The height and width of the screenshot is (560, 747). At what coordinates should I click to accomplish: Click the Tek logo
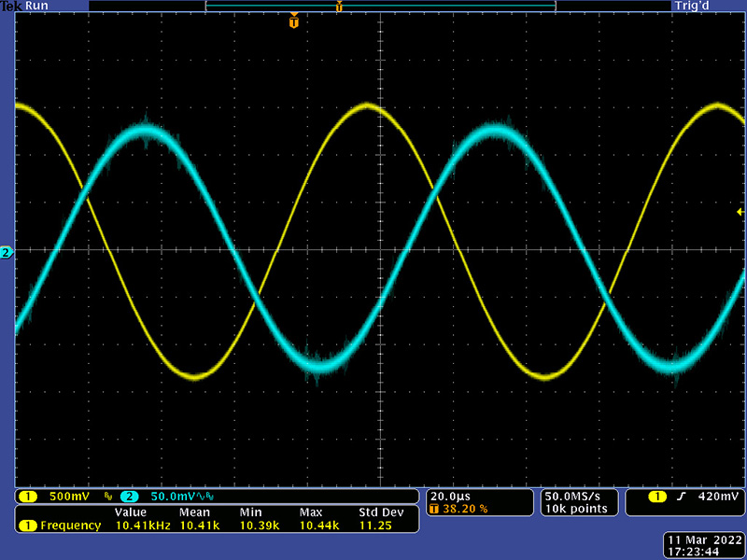click(11, 7)
